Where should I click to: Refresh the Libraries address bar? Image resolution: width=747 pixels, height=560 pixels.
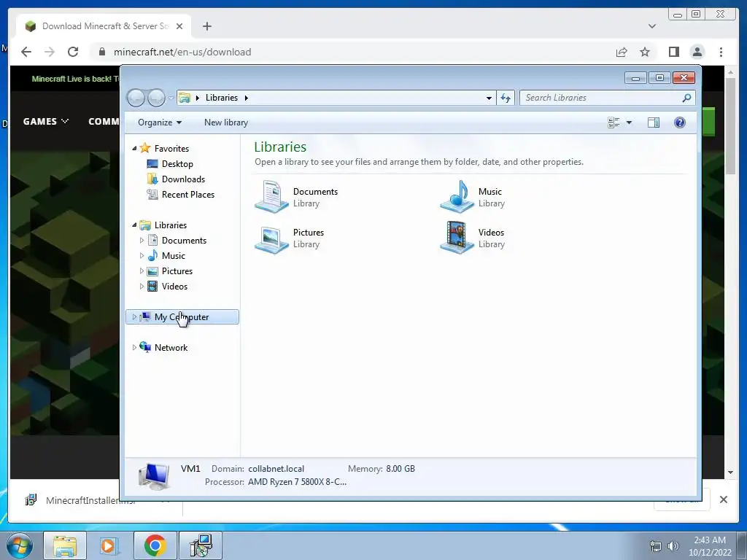[506, 98]
